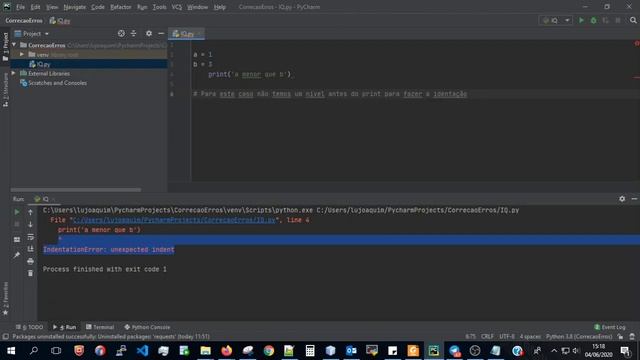Open the VCS menu

coord(177,7)
